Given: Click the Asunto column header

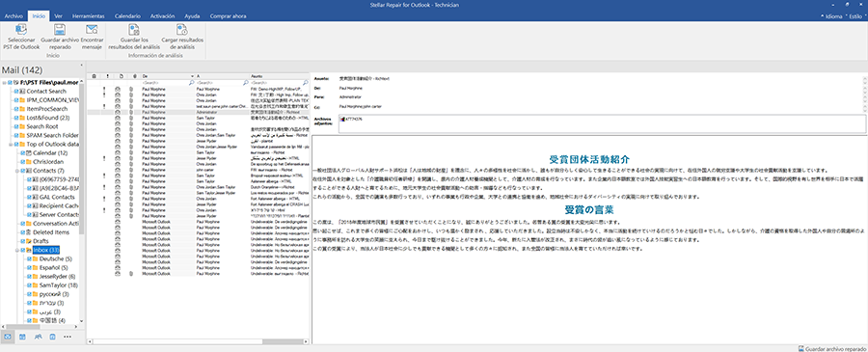Looking at the screenshot, I should [279, 76].
